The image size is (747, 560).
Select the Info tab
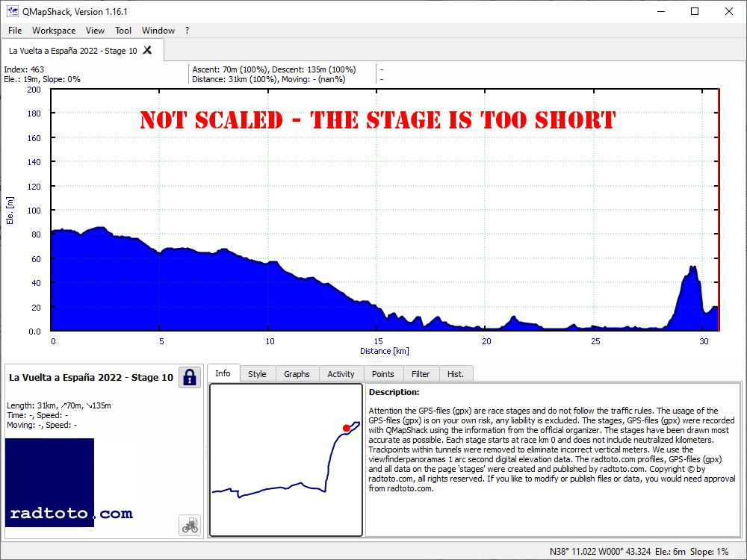(x=223, y=373)
